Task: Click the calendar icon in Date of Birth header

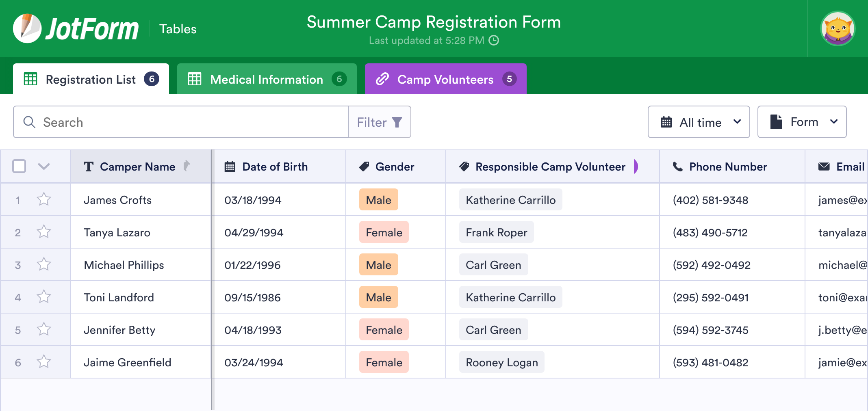Action: coord(230,167)
